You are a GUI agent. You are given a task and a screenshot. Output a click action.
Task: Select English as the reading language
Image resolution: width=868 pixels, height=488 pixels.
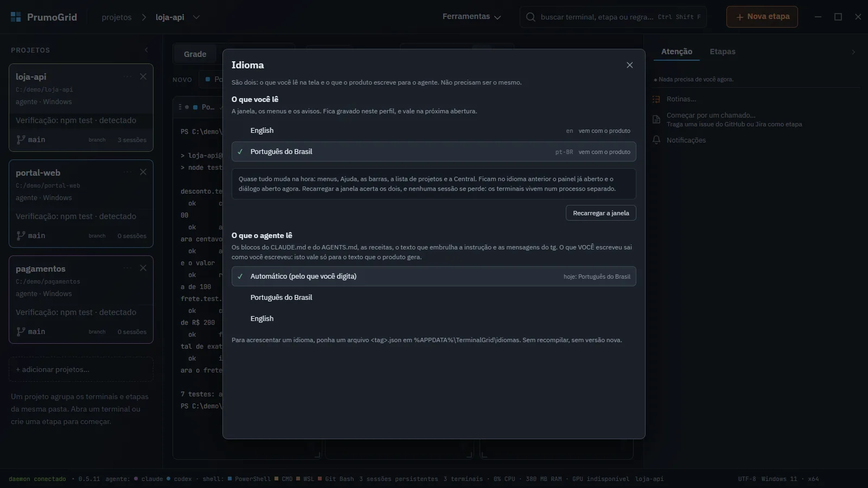click(433, 131)
